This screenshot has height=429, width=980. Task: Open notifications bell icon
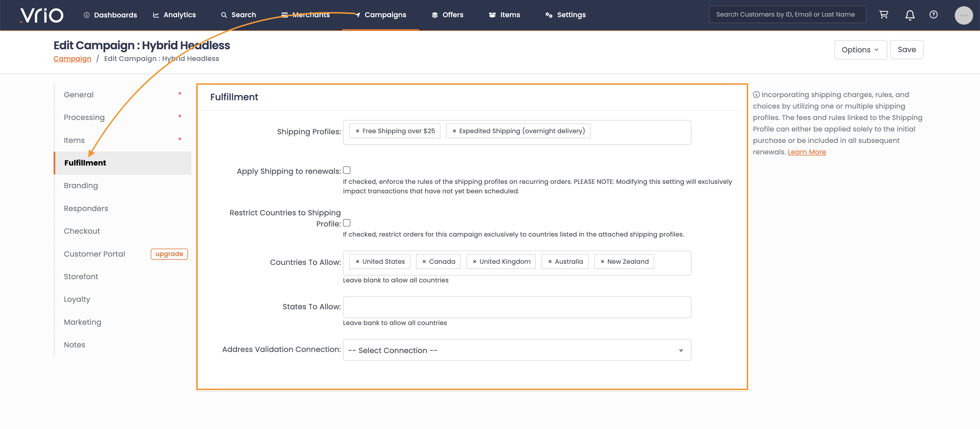click(910, 15)
